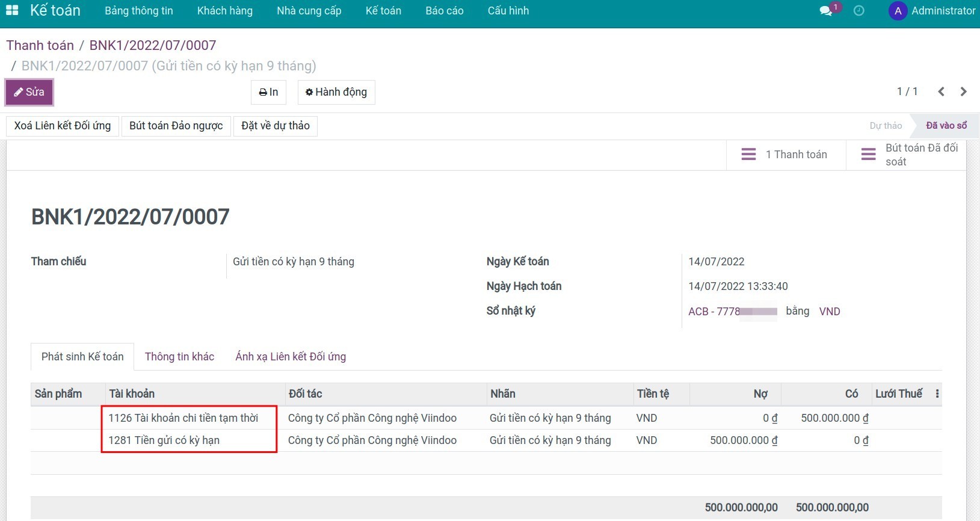Expand the Kế toán top menu
The width and height of the screenshot is (980, 521).
(383, 11)
